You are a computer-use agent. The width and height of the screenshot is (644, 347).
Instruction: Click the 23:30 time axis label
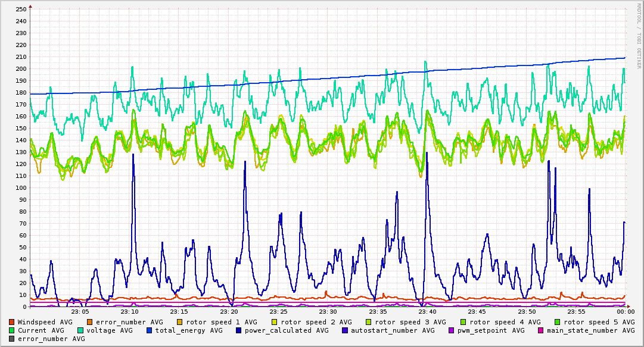(x=328, y=312)
